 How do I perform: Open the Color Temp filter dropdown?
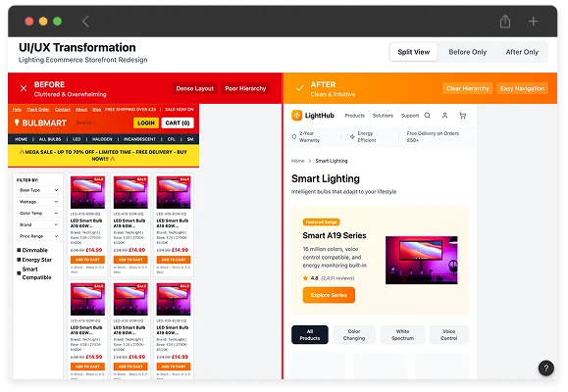pos(37,214)
